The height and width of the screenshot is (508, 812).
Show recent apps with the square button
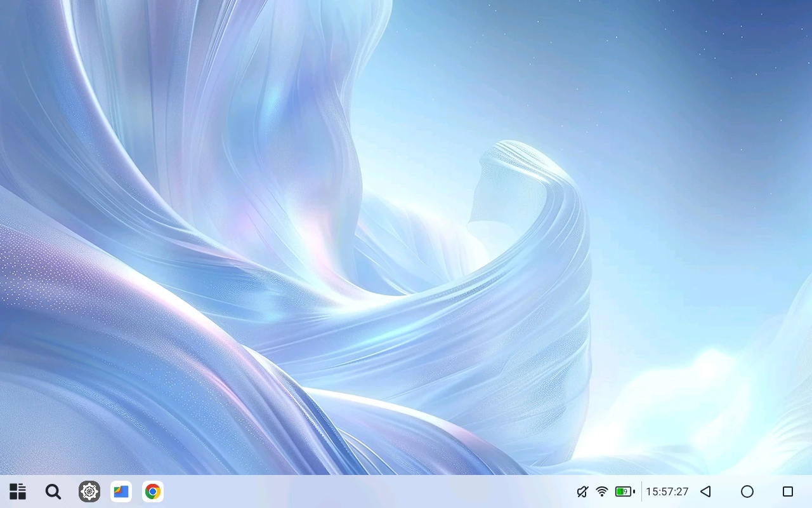pyautogui.click(x=788, y=491)
